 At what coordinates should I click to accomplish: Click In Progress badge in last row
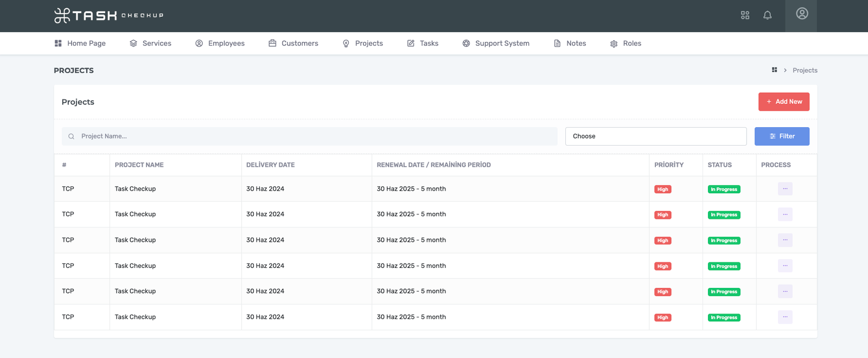click(x=724, y=317)
